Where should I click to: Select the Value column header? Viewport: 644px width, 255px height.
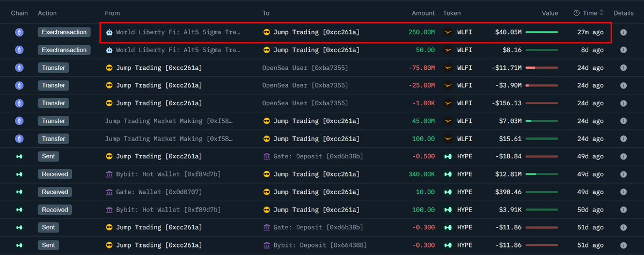(x=550, y=13)
